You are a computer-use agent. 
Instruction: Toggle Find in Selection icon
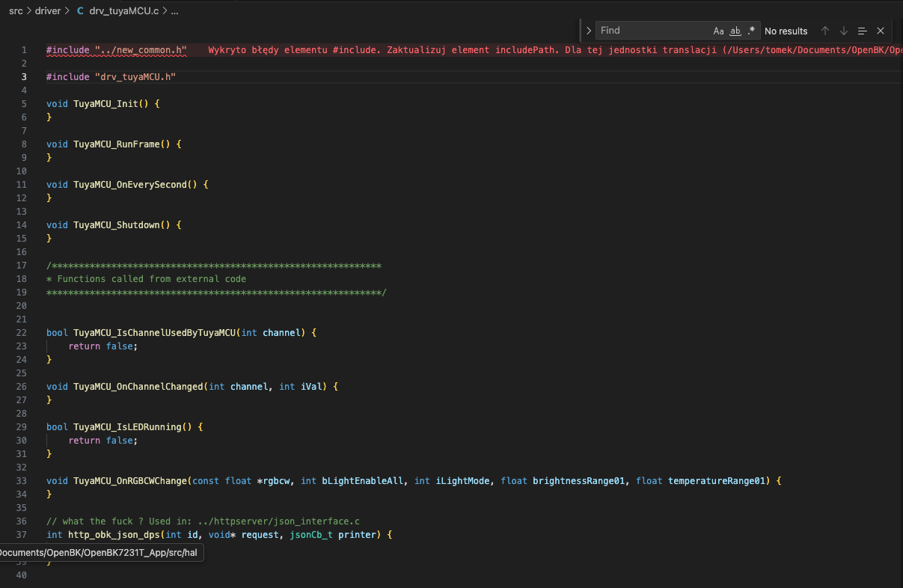(862, 31)
